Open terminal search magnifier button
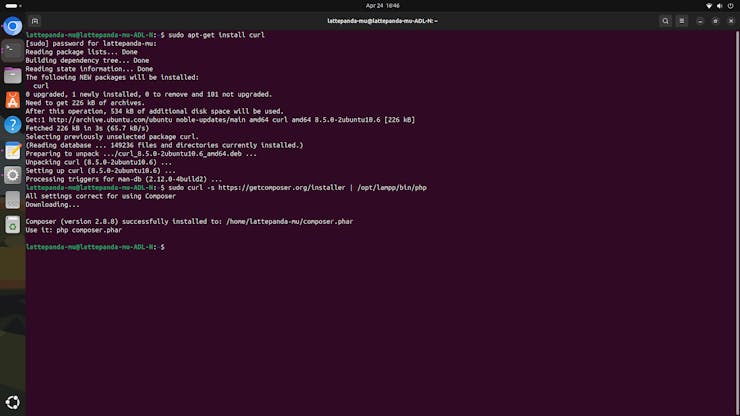Viewport: 740px width, 416px height. [x=665, y=21]
